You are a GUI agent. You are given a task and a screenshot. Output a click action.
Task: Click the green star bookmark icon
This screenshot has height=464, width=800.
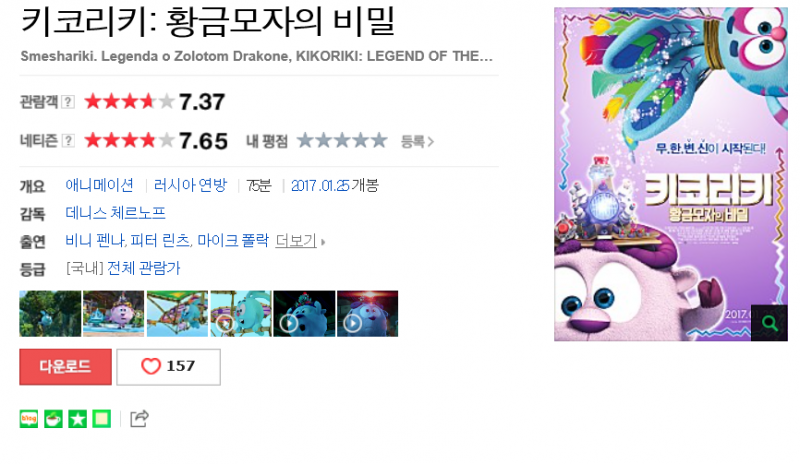coord(78,419)
